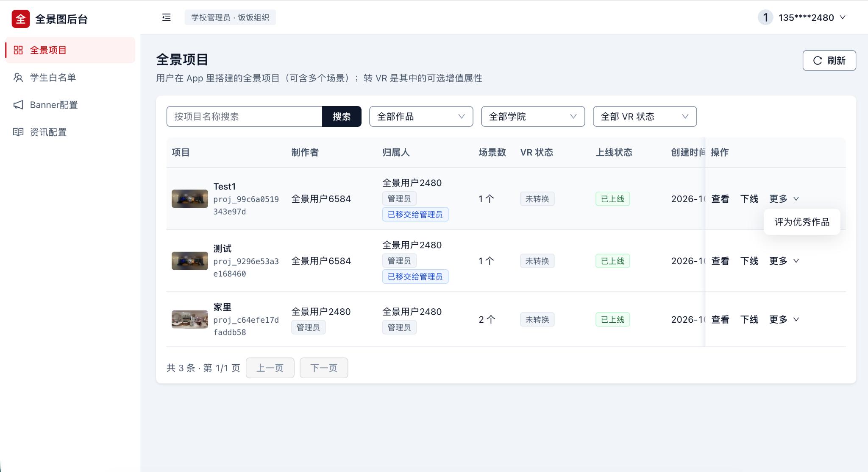The height and width of the screenshot is (472, 868).
Task: Expand 更多 in the 测试 row
Action: [784, 261]
